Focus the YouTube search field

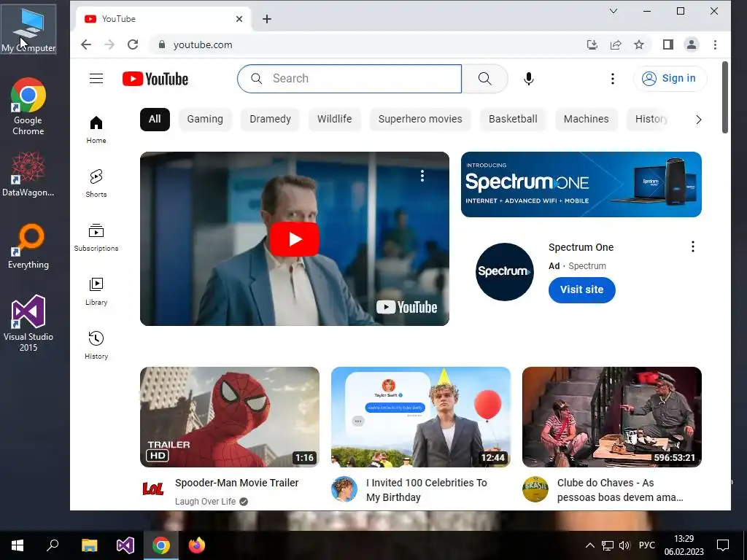pyautogui.click(x=349, y=79)
